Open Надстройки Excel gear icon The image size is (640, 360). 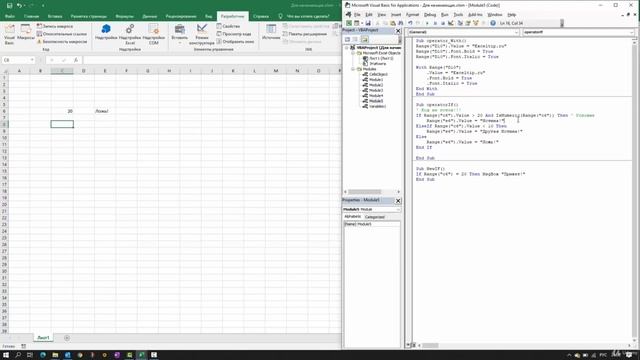coord(130,34)
